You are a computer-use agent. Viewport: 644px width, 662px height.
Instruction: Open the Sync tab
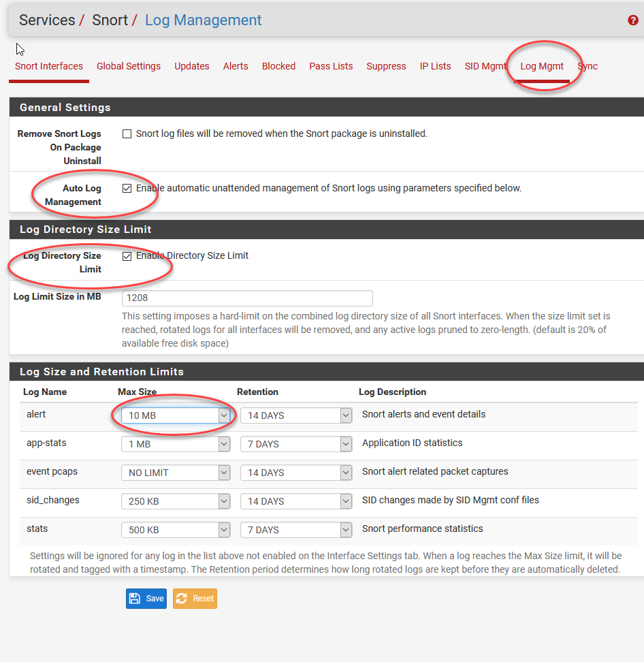(x=587, y=66)
